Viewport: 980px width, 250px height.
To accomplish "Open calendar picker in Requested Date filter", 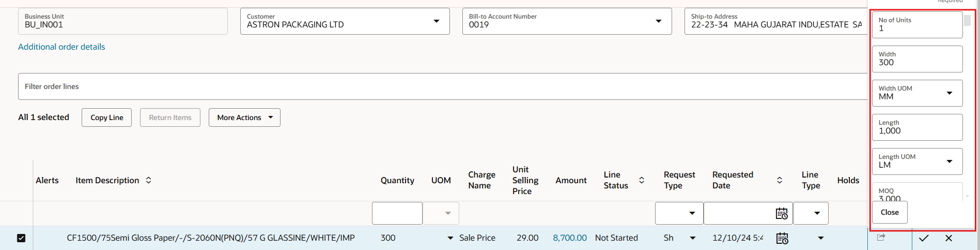I will (x=782, y=213).
